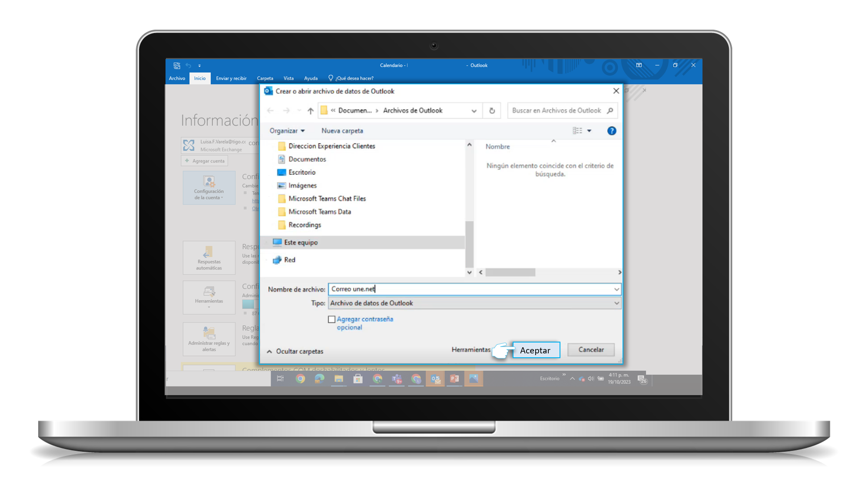Select the Imágenes folder
This screenshot has height=489, width=868.
coord(297,186)
